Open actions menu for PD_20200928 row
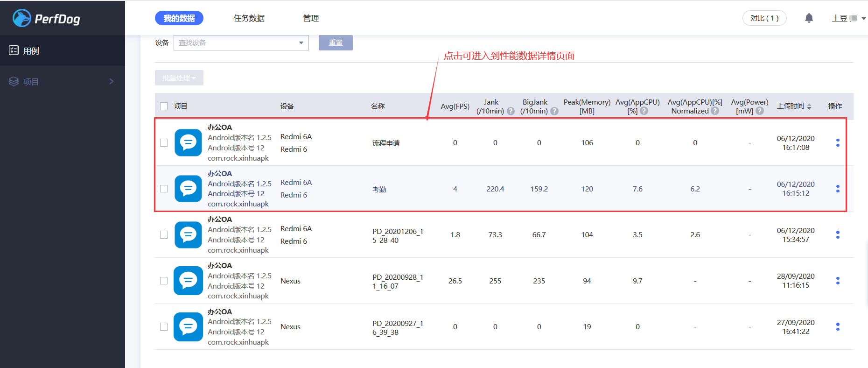 pos(837,281)
